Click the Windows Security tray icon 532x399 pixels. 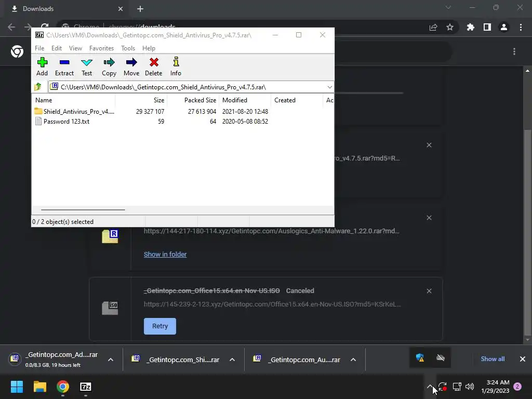click(x=420, y=357)
